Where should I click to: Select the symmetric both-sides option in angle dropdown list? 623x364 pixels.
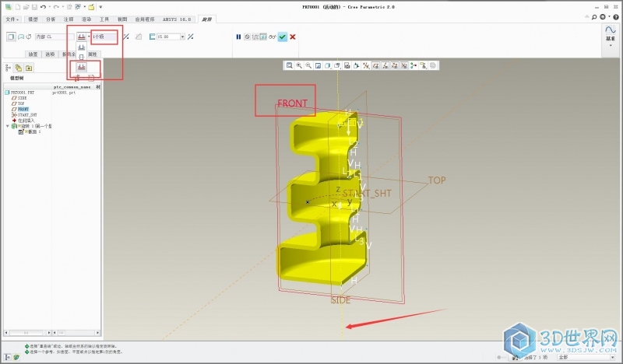(82, 57)
